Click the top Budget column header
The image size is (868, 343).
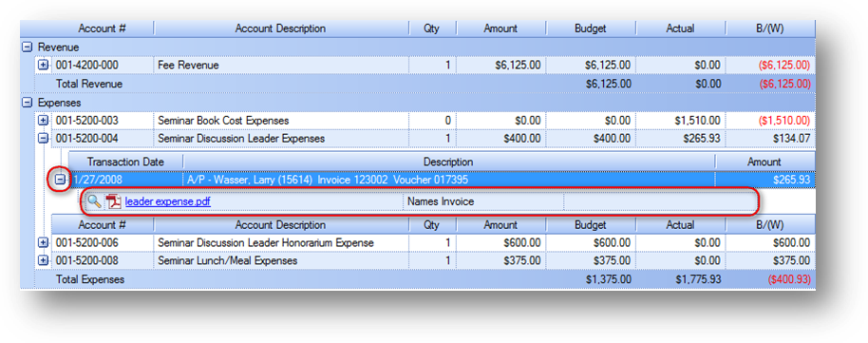click(590, 29)
